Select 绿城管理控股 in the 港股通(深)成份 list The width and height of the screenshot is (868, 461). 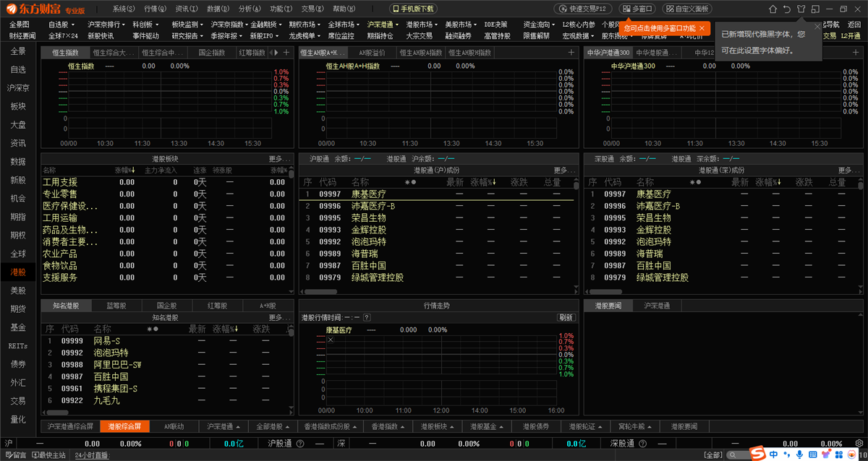point(662,277)
